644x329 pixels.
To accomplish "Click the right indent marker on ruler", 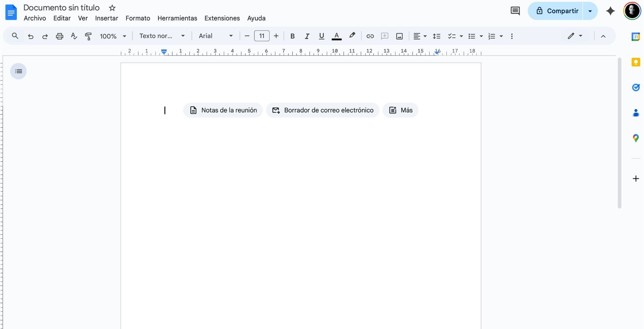I will [437, 53].
